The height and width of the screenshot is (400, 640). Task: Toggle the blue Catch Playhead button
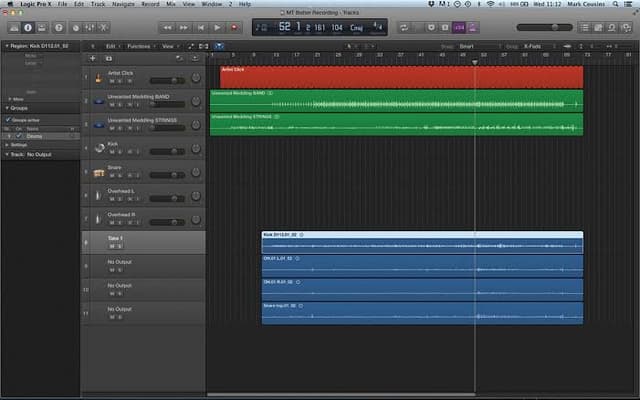click(219, 46)
